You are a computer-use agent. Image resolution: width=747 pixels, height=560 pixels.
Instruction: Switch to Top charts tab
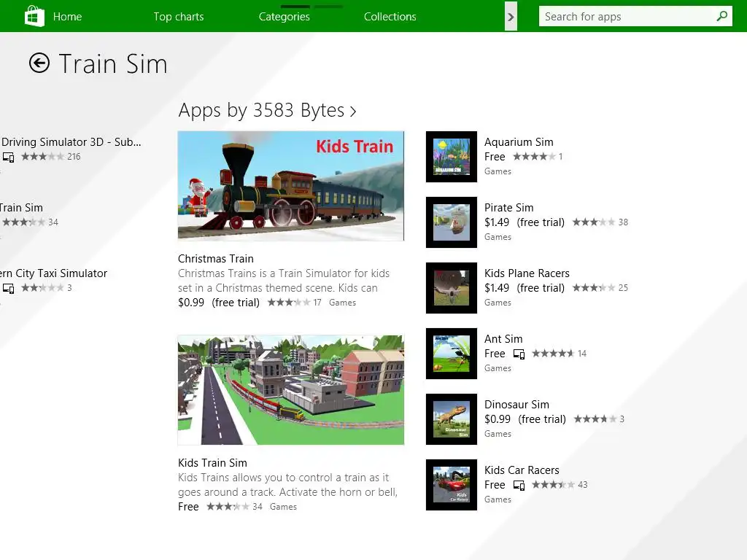(179, 17)
